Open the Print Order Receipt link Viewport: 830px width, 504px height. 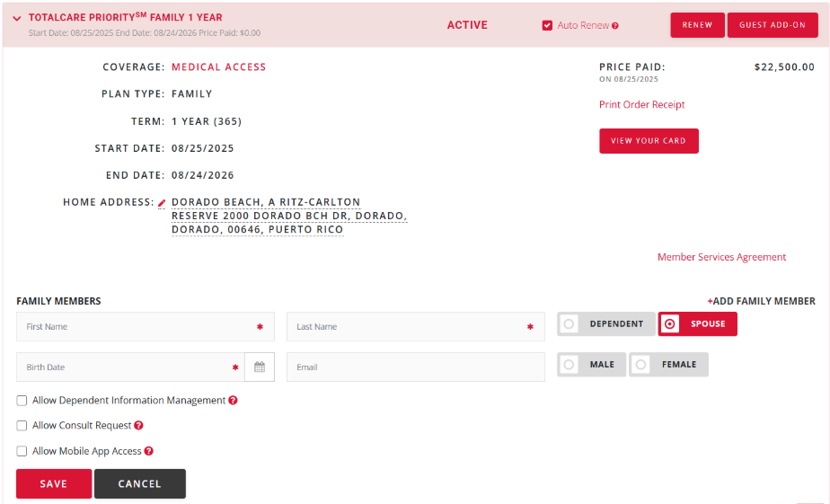641,105
